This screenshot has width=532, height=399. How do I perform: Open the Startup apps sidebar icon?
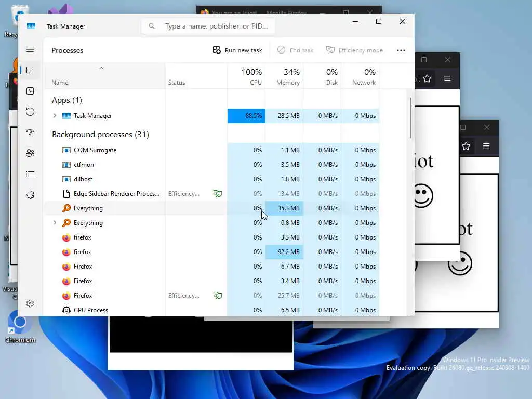click(30, 132)
